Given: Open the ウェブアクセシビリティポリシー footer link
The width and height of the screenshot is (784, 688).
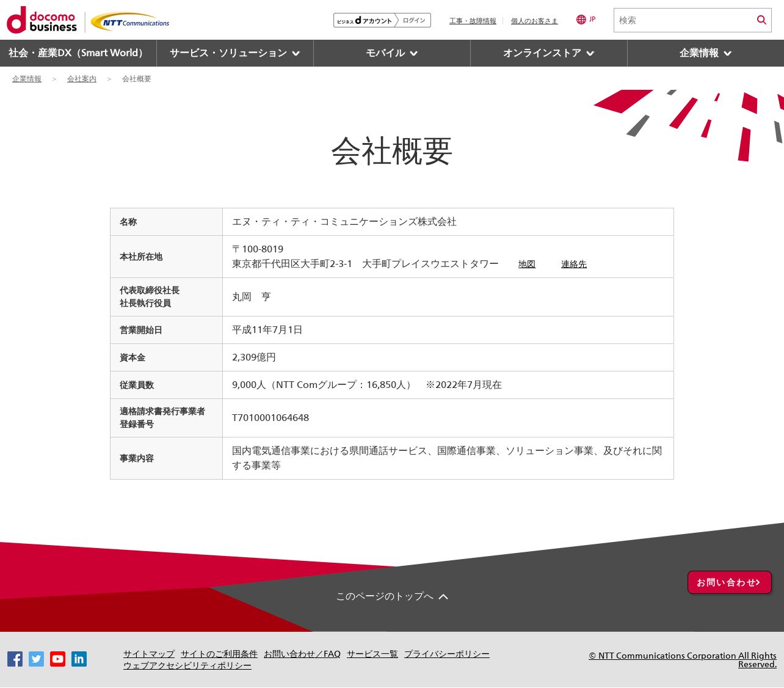Looking at the screenshot, I should (x=187, y=665).
